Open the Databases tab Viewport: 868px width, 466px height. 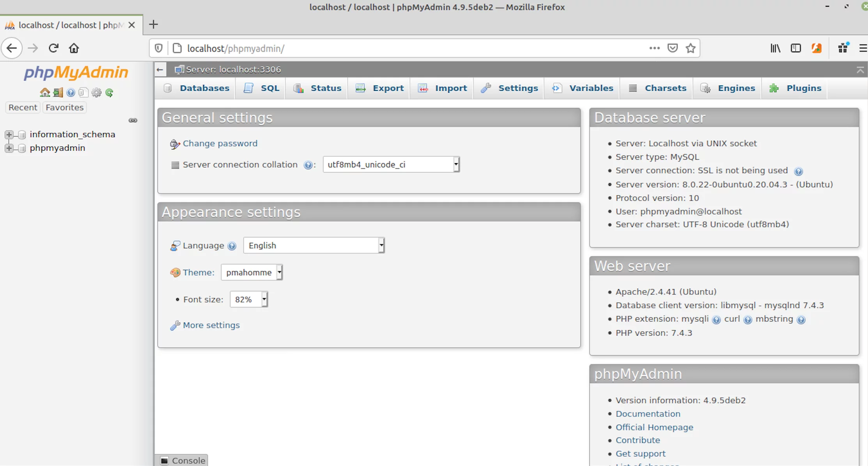tap(197, 88)
